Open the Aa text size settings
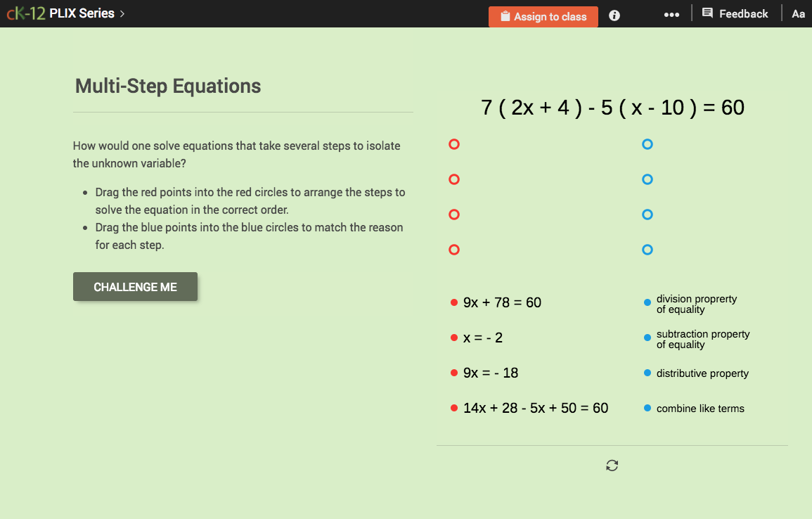The image size is (812, 519). point(798,13)
